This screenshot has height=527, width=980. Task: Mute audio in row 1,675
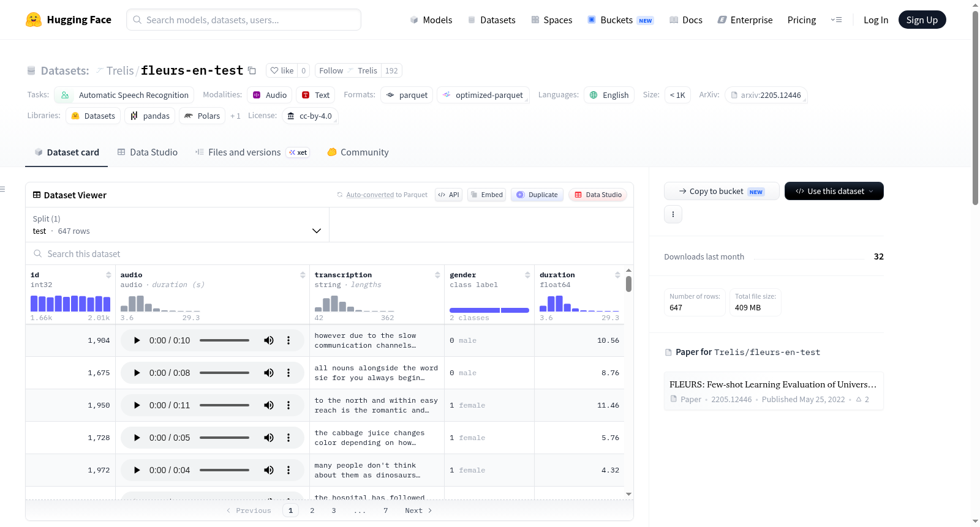click(269, 373)
